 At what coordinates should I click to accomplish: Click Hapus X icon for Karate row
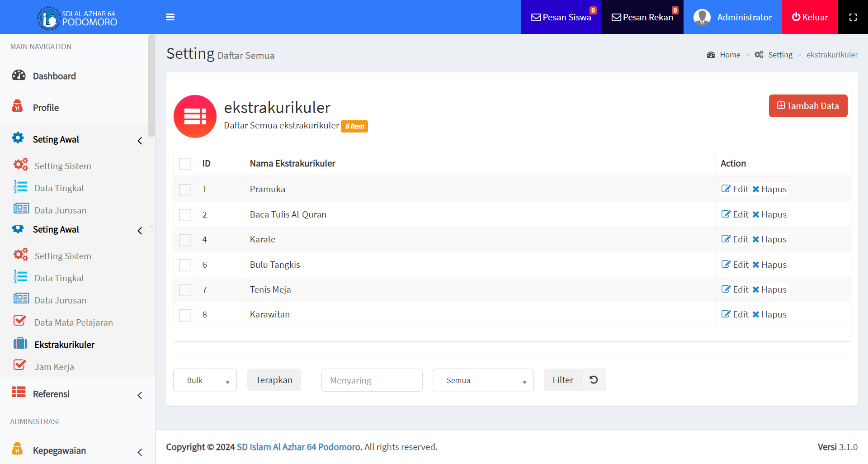click(x=755, y=240)
